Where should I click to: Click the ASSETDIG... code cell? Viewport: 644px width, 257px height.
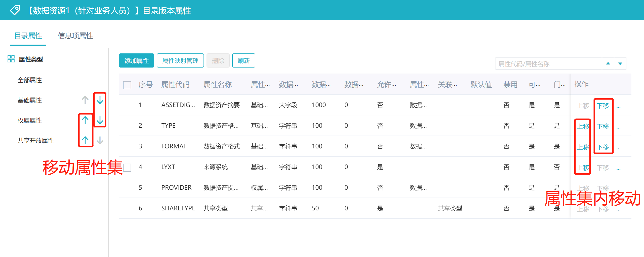tap(178, 105)
